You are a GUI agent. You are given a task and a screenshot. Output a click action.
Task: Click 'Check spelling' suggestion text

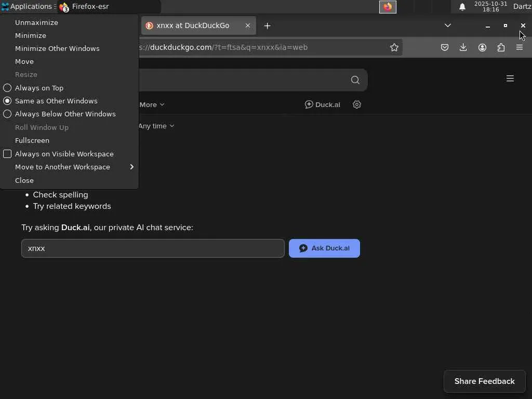click(60, 195)
